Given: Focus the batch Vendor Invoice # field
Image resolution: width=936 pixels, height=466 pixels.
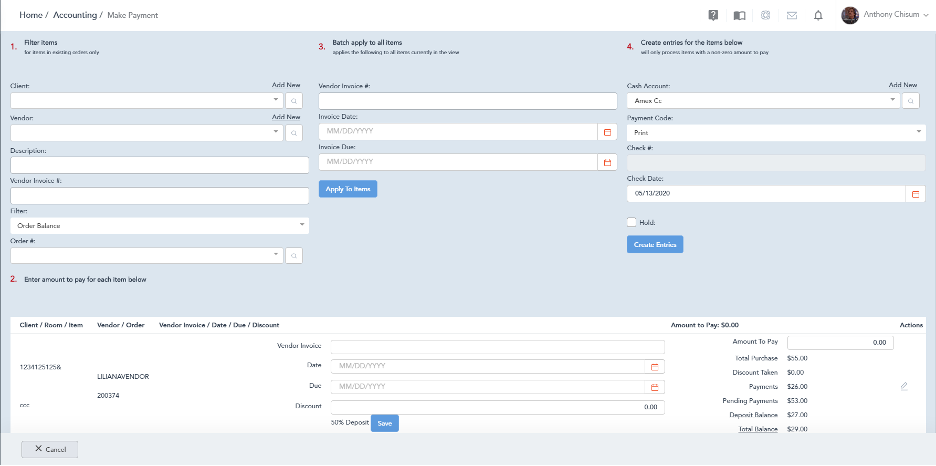Looking at the screenshot, I should [x=468, y=101].
